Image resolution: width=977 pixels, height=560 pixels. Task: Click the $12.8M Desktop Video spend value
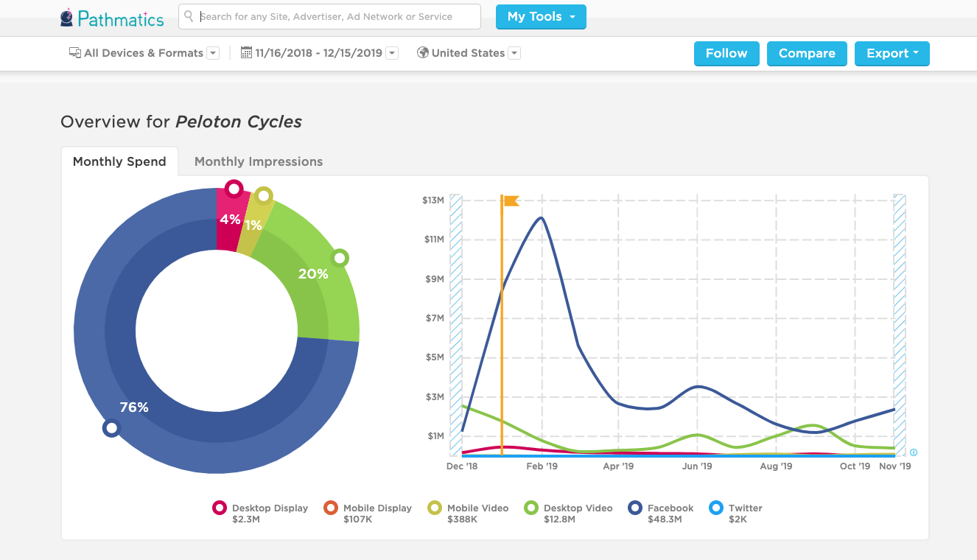coord(561,519)
